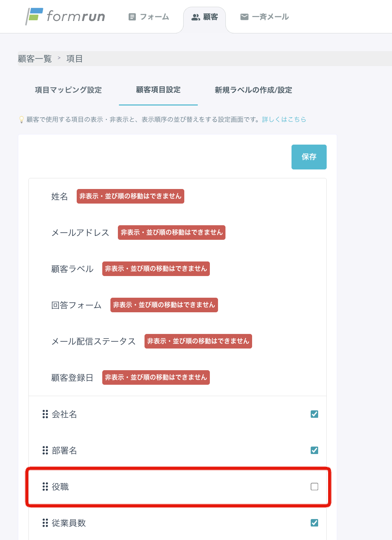
Task: Click the lightbulb hint icon
Action: (22, 120)
